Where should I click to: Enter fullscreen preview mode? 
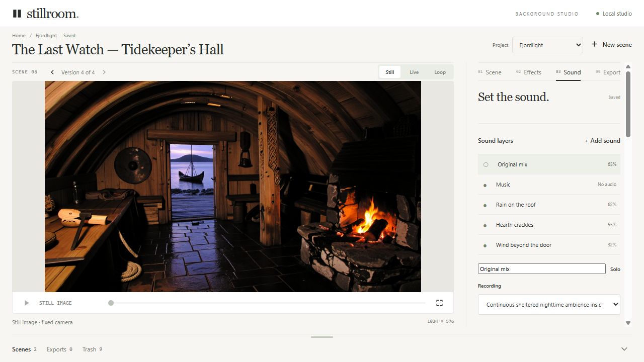(x=439, y=303)
